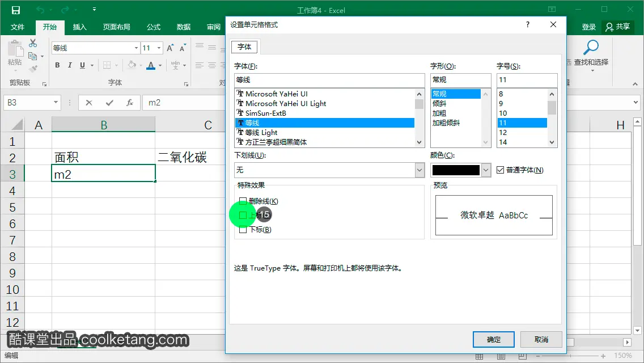Click the Cut scissors icon
This screenshot has height=363, width=644.
tap(33, 43)
